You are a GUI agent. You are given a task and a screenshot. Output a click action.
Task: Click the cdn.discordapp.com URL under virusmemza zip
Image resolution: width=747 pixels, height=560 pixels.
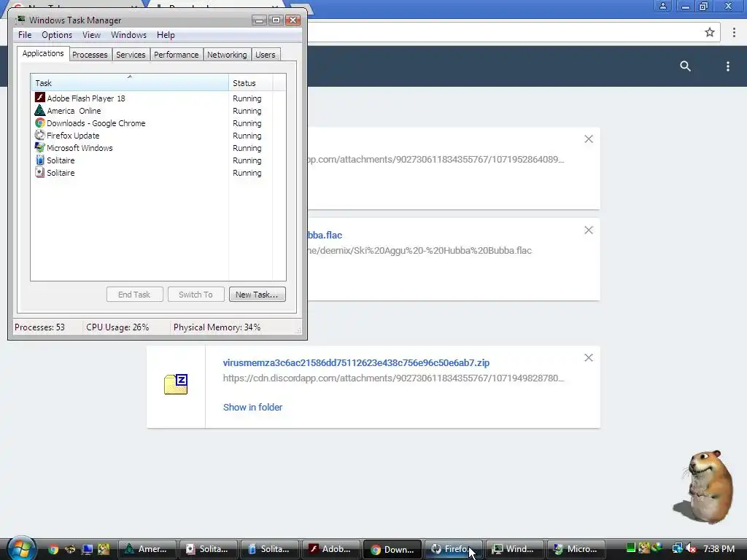(x=393, y=378)
